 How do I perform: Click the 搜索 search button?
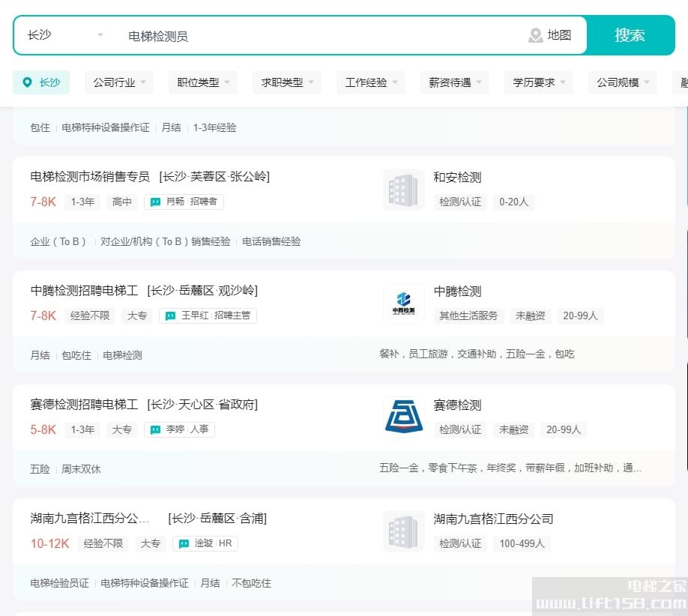pyautogui.click(x=630, y=35)
